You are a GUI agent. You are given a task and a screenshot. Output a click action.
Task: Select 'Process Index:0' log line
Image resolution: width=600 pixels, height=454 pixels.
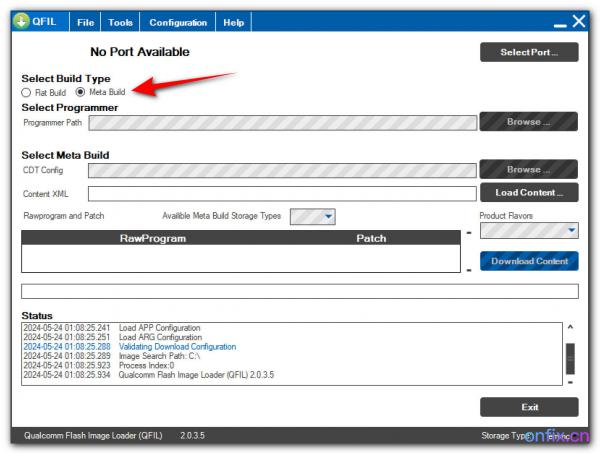99,365
